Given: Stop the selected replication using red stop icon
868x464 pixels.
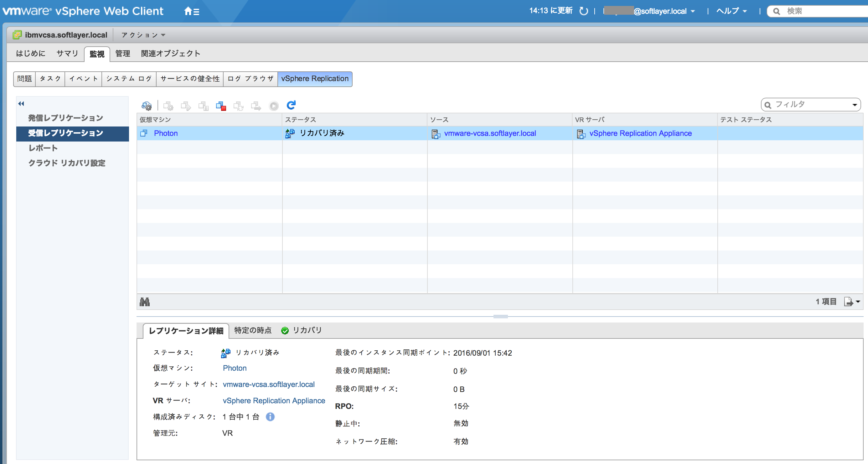Looking at the screenshot, I should pyautogui.click(x=221, y=106).
